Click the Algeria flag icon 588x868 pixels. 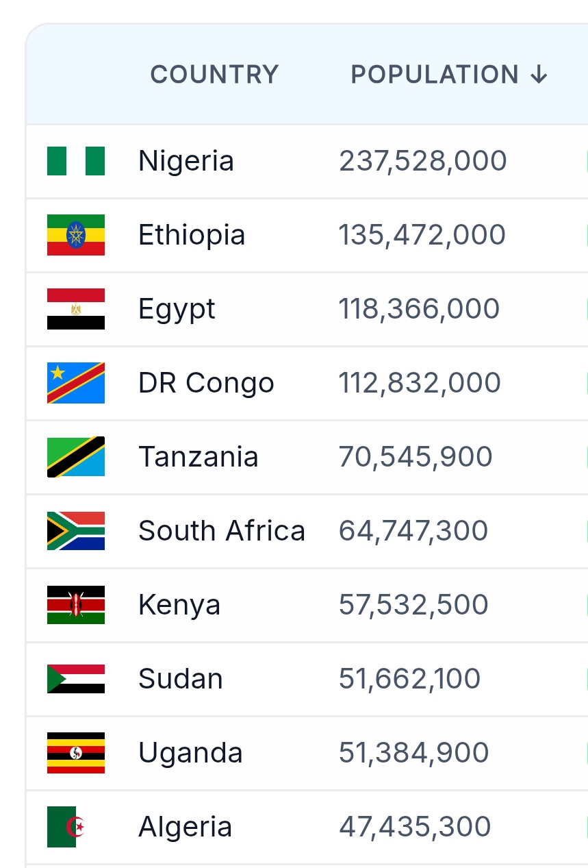67,827
